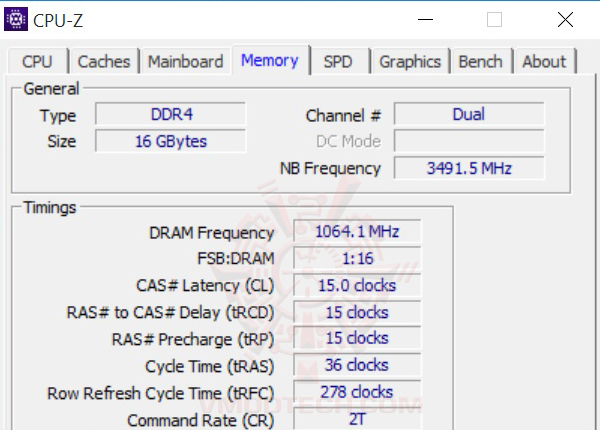
Task: Click the FSB:DRAM label
Action: [236, 258]
